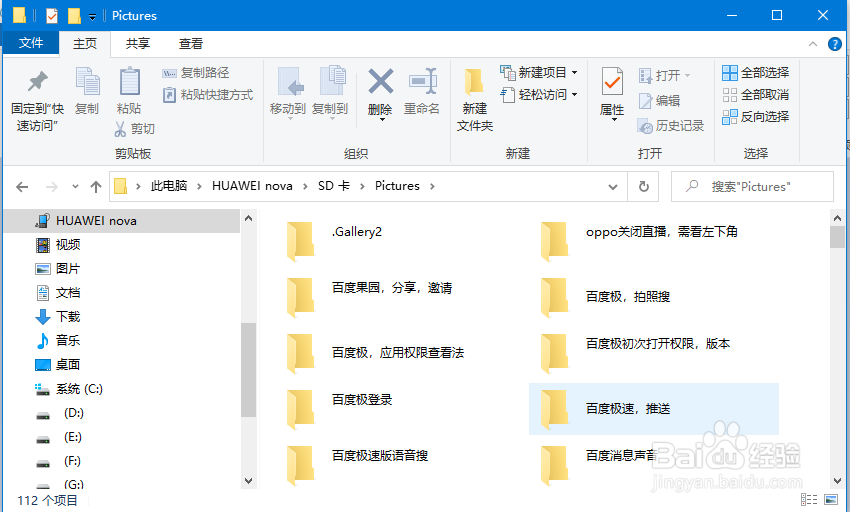Screen dimensions: 850x512
Task: Switch to Home (主页) tab
Action: (85, 43)
